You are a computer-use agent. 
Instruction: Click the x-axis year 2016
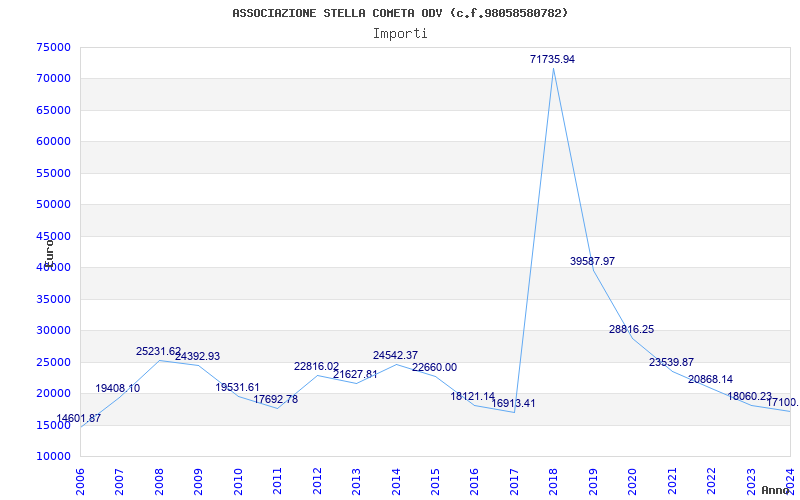(474, 481)
